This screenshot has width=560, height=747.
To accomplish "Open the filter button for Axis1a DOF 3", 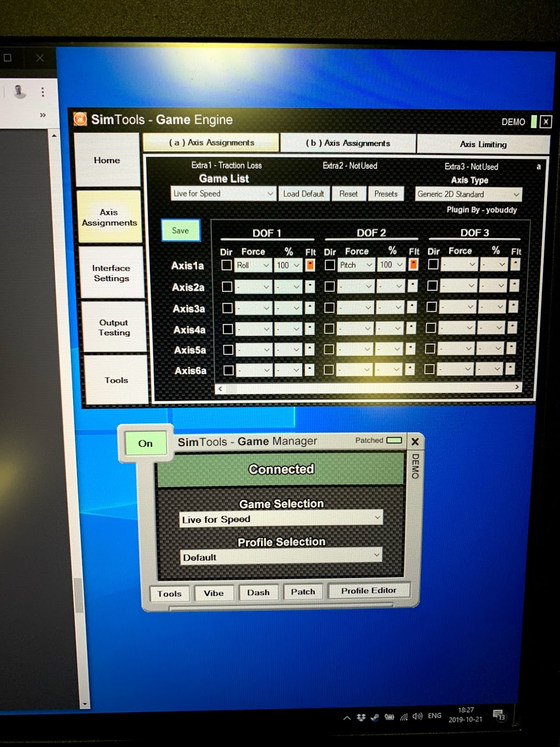I will click(515, 264).
